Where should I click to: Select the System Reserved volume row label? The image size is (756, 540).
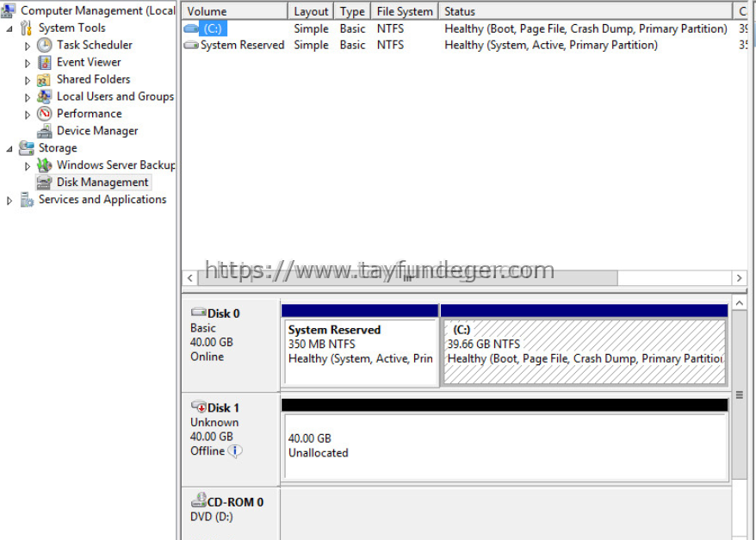[x=243, y=45]
